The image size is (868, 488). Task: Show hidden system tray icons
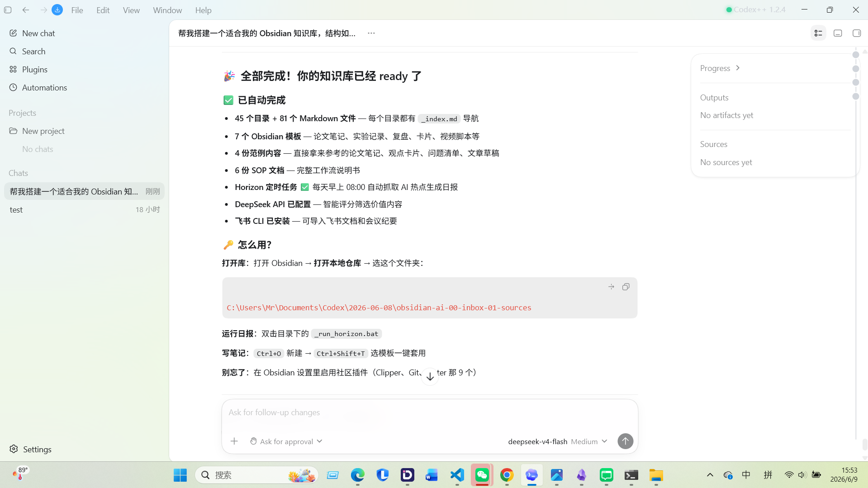710,475
